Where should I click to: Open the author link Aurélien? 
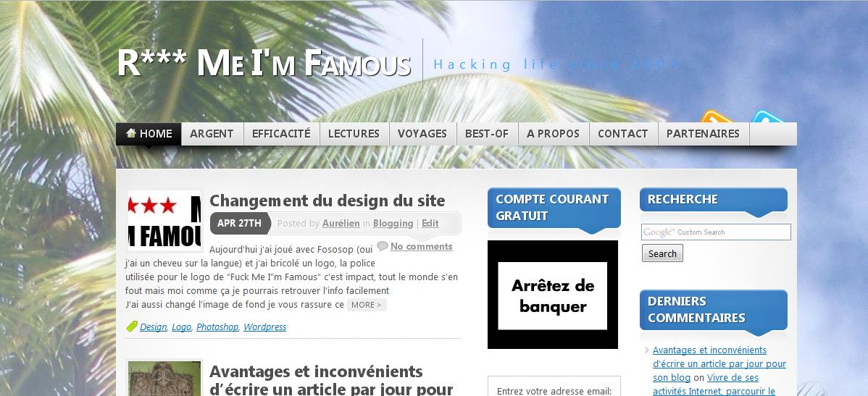pos(341,224)
